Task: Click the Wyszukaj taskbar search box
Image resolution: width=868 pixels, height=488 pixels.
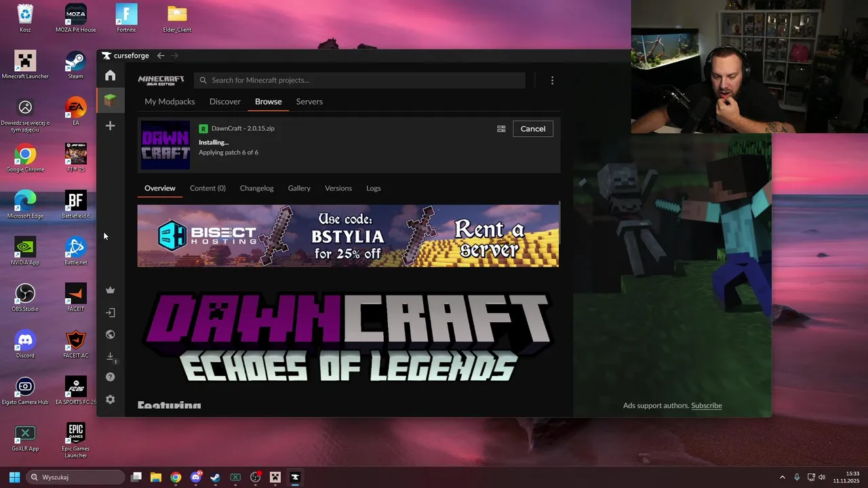Action: click(x=76, y=477)
